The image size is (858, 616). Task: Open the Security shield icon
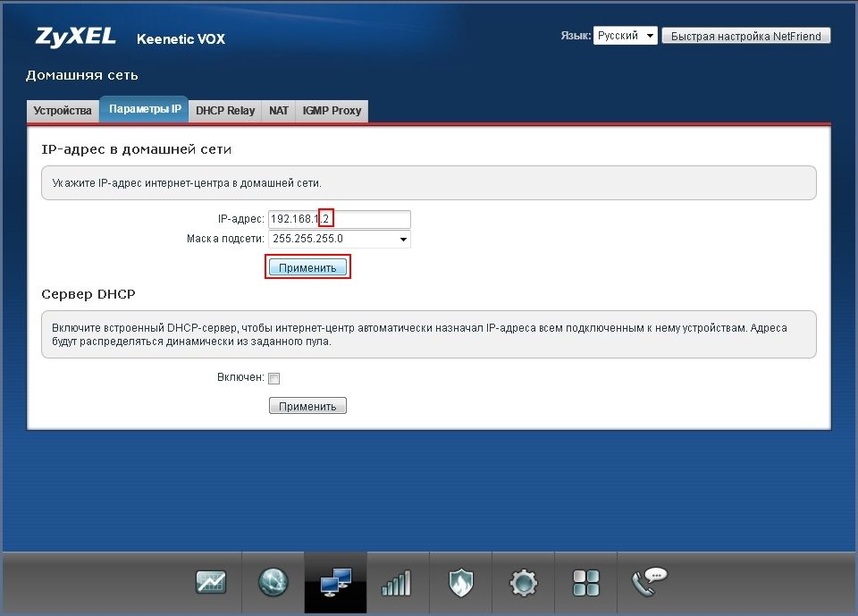(x=460, y=583)
